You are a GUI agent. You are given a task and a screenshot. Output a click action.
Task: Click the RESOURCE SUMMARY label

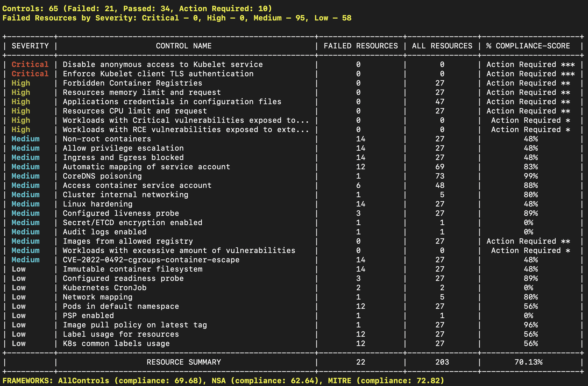point(184,362)
